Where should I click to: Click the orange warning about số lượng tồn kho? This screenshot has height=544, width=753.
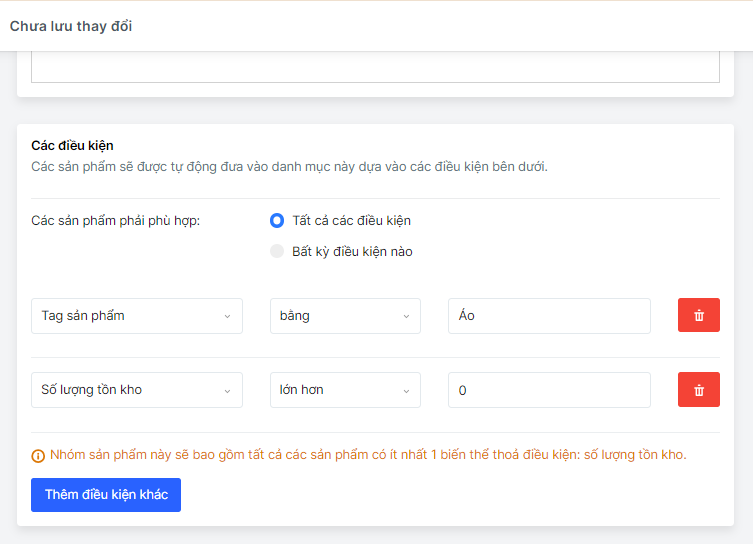tap(368, 455)
